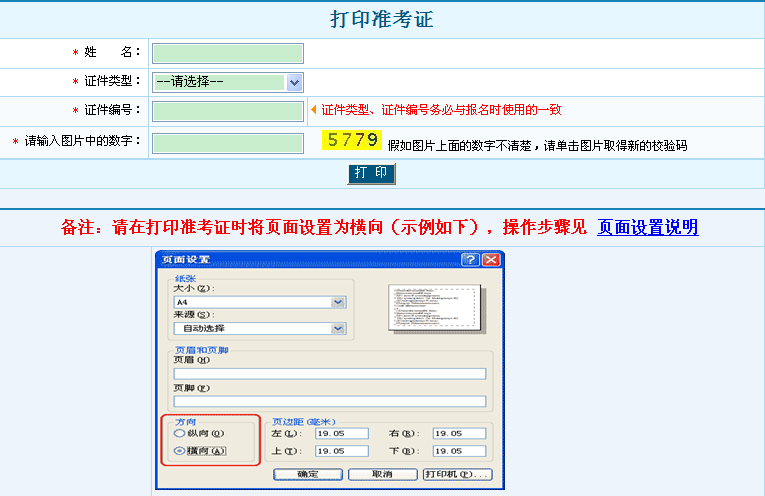Open the 页面设置说明 link

[x=647, y=227]
